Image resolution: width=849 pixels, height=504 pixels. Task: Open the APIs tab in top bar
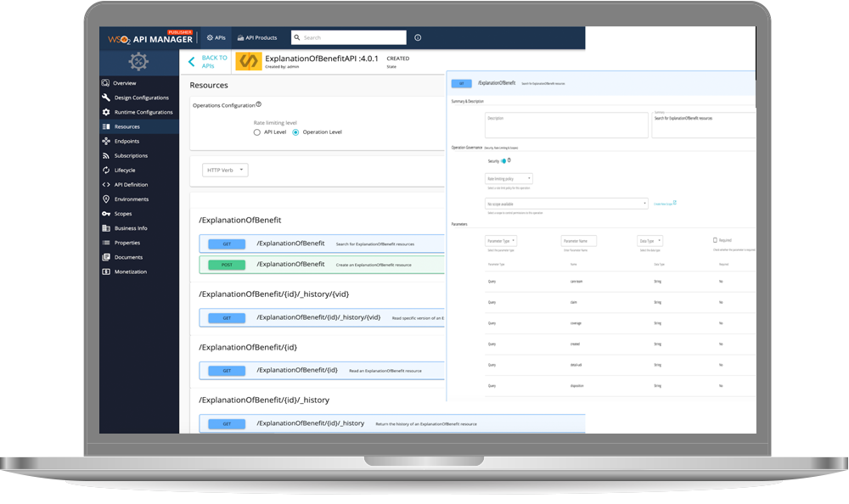coord(216,38)
